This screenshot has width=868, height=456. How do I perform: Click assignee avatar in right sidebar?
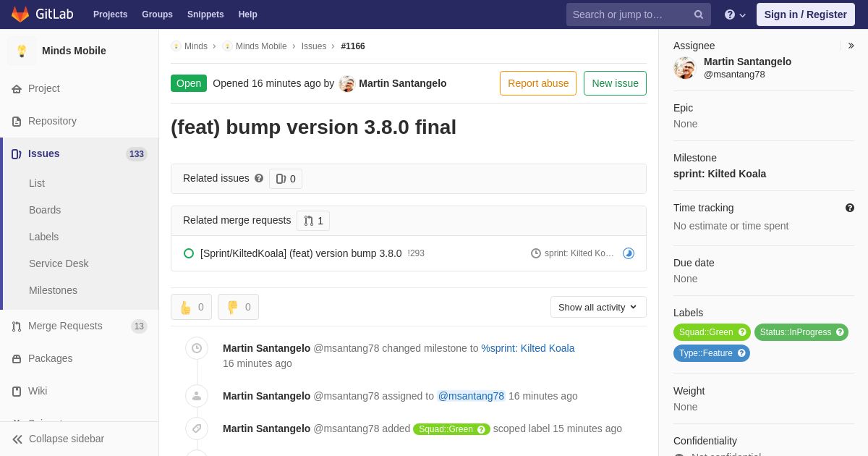click(684, 68)
